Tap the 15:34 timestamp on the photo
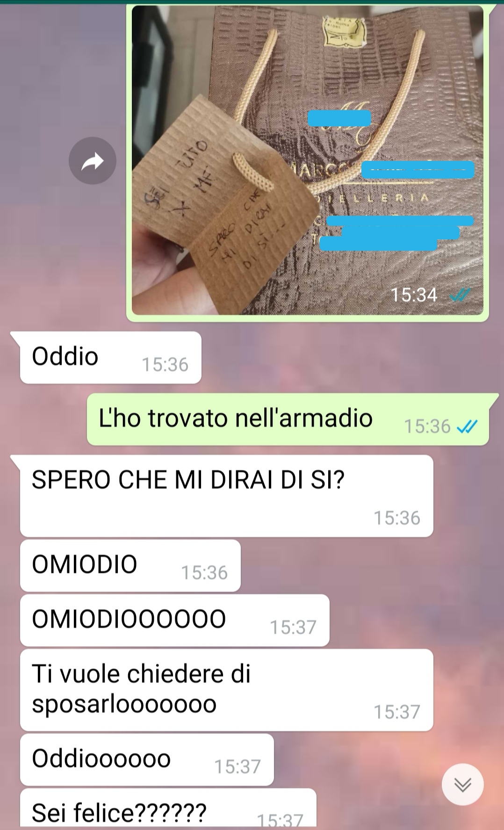 414,295
